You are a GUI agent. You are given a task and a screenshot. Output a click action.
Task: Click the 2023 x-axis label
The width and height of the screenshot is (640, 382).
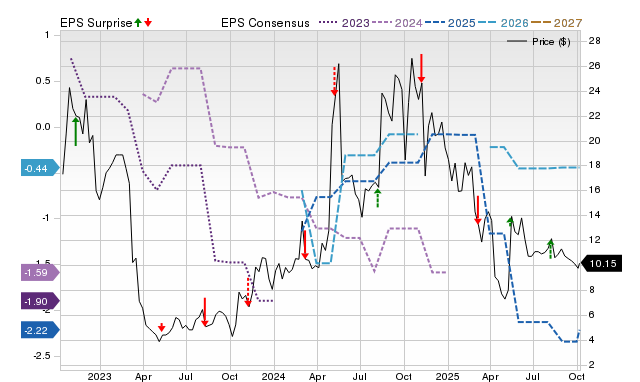point(100,376)
